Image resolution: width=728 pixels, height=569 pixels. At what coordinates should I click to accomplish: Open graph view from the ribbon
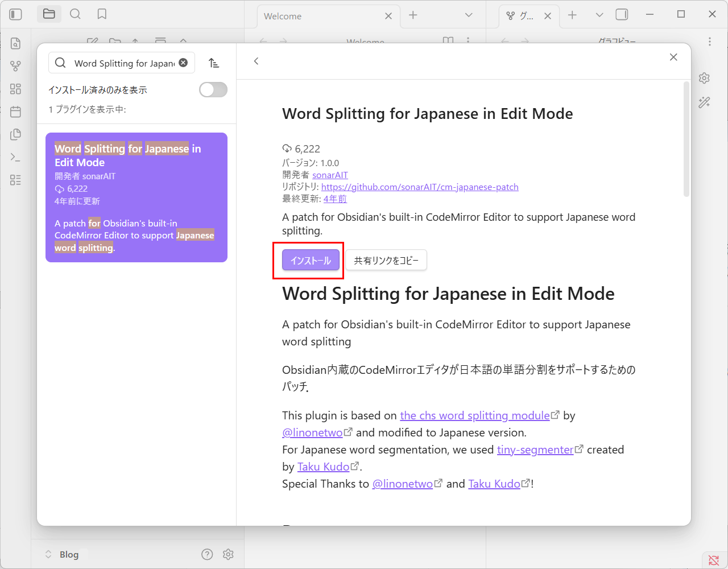coord(16,66)
